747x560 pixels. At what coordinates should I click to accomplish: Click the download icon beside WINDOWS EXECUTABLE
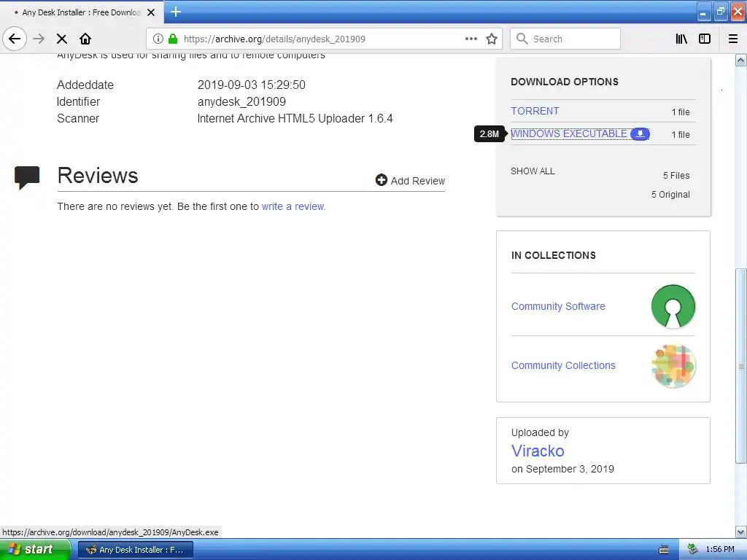(x=640, y=134)
